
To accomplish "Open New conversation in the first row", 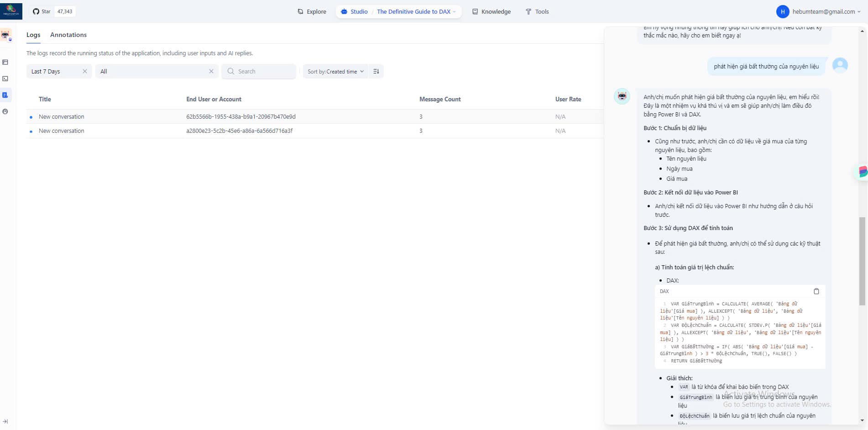I will point(62,116).
